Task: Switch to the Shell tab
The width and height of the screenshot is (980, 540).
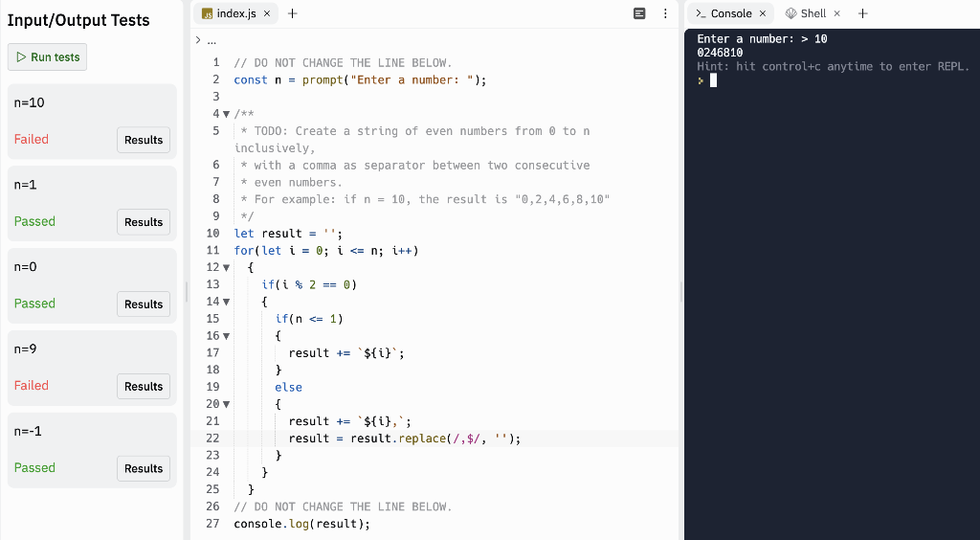Action: click(x=813, y=13)
